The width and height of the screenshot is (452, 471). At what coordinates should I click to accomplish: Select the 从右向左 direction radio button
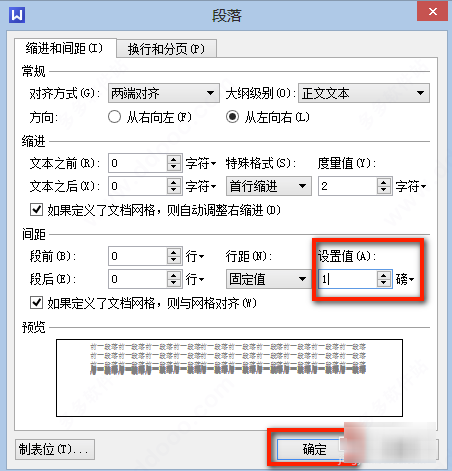pyautogui.click(x=114, y=117)
